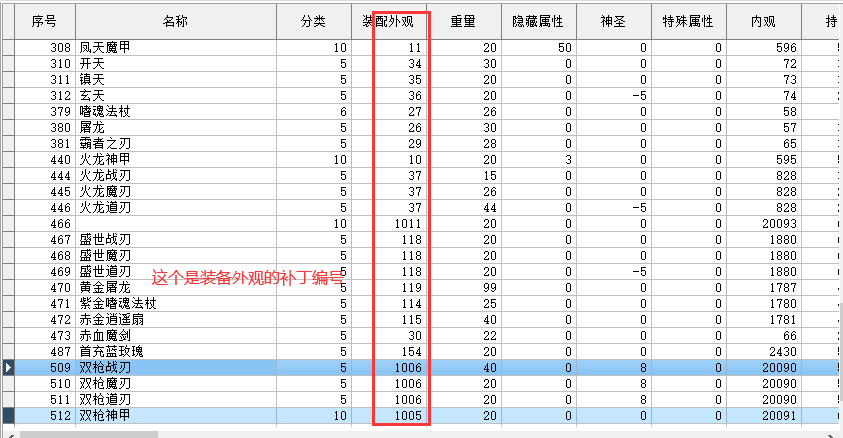Click the 隐藏属性 column header
843x438 pixels.
[537, 20]
